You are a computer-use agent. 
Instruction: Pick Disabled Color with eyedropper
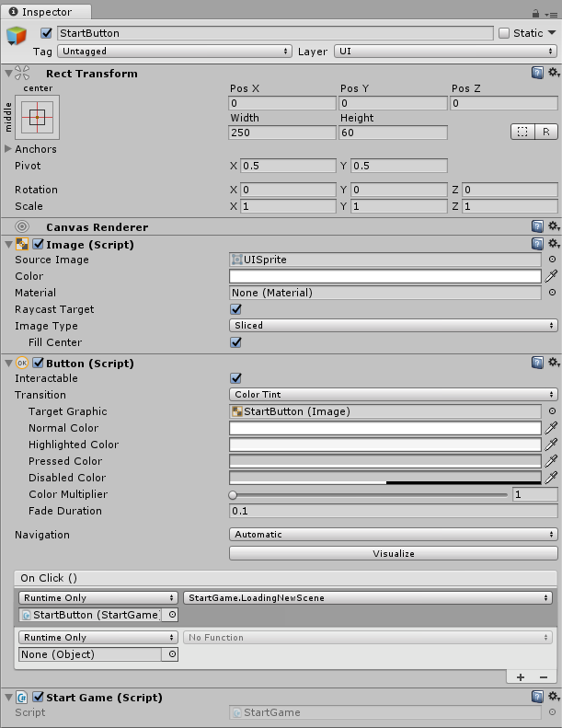pyautogui.click(x=551, y=478)
